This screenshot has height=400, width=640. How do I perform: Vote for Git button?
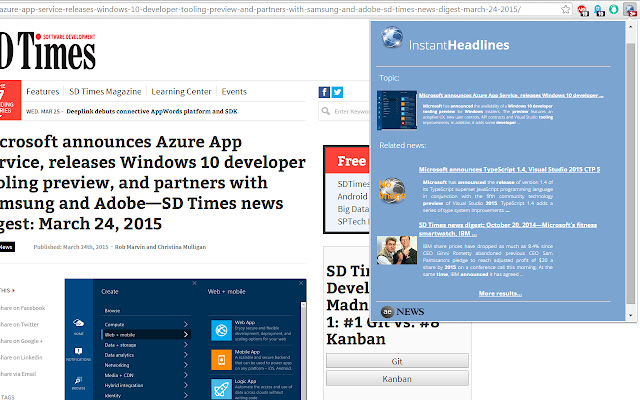coord(397,361)
